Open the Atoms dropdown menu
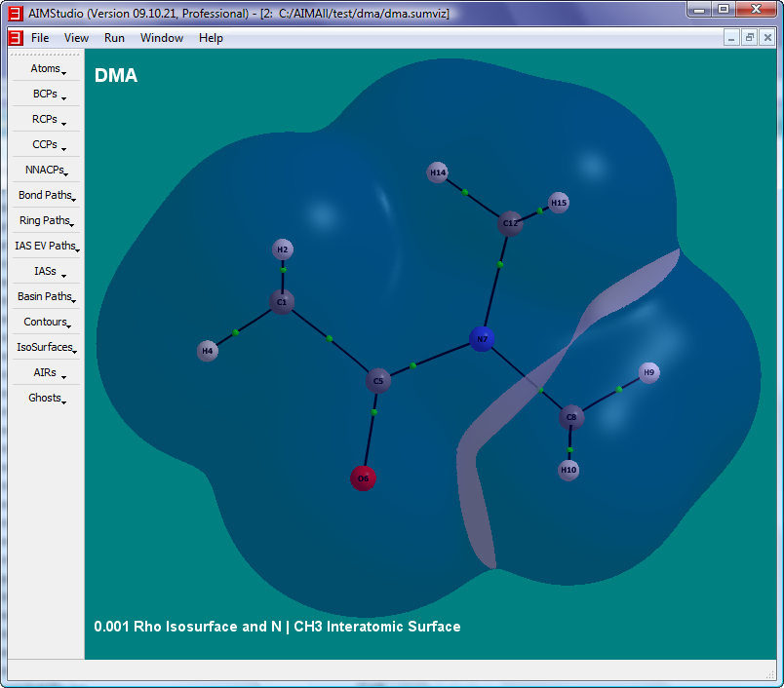 tap(45, 69)
